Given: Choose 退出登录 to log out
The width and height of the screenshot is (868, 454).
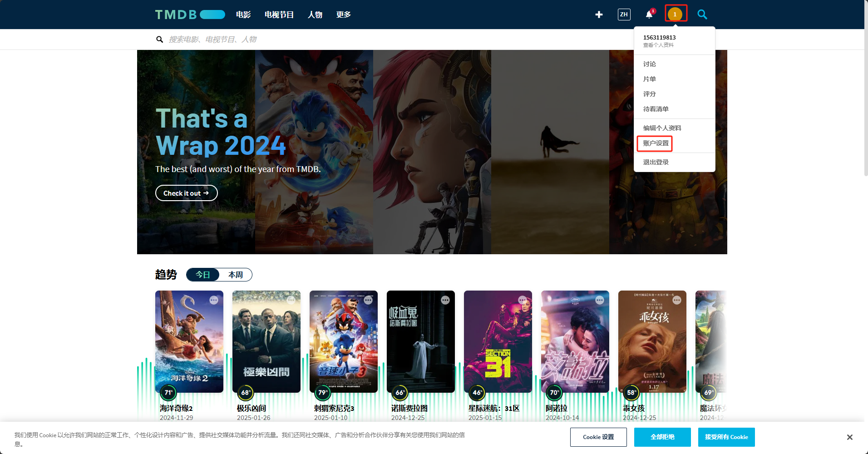Looking at the screenshot, I should tap(656, 162).
